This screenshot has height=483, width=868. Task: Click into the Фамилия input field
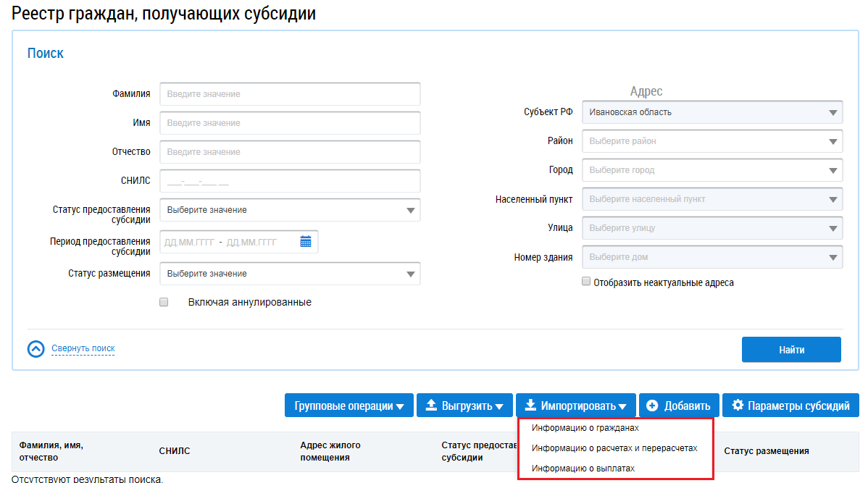pyautogui.click(x=289, y=94)
